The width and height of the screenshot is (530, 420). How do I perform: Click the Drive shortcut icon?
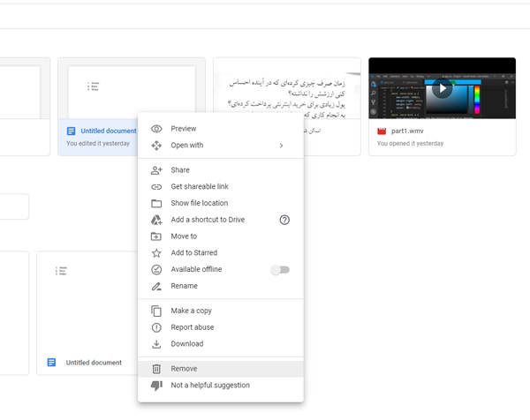coord(156,220)
